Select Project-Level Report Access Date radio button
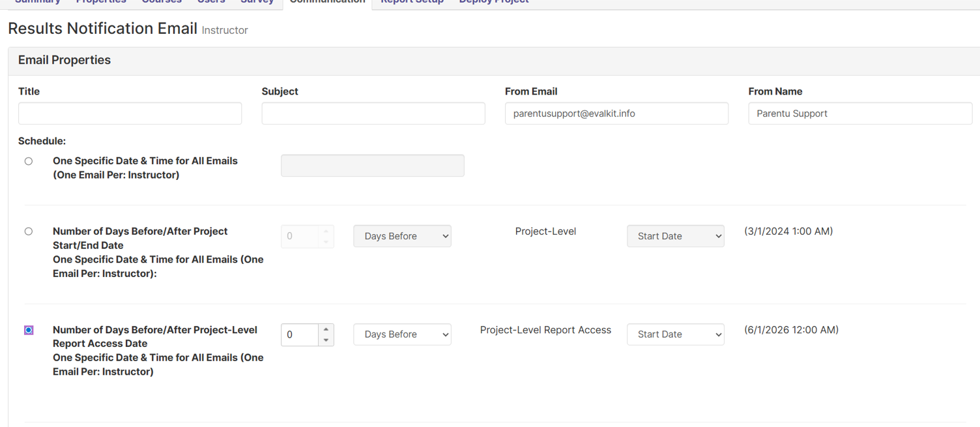The height and width of the screenshot is (427, 980). click(29, 331)
